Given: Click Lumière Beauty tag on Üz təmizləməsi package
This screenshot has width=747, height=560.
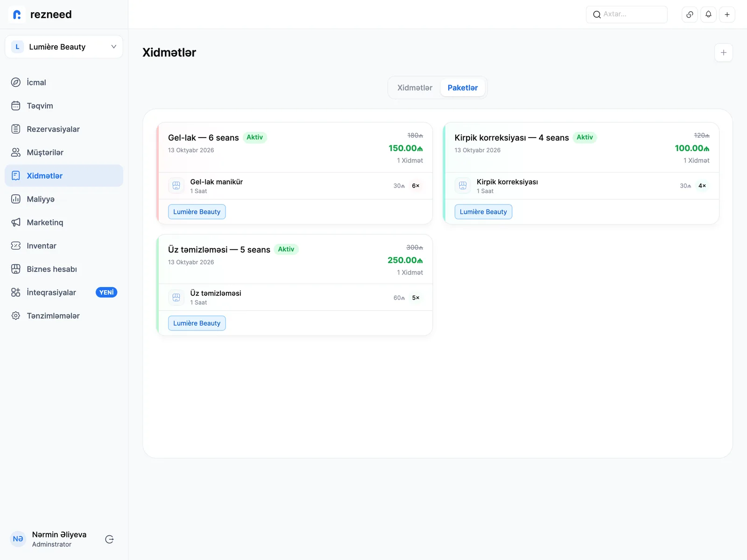Looking at the screenshot, I should 197,323.
